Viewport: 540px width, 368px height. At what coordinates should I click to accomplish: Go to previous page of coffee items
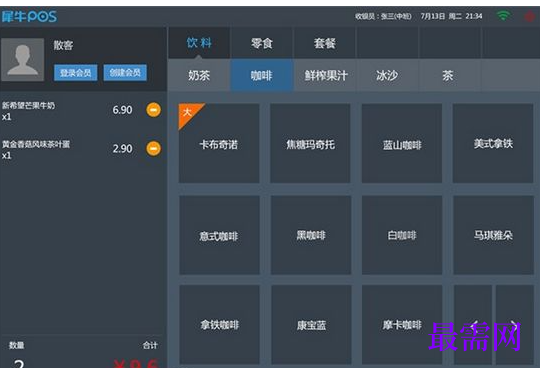(x=473, y=324)
